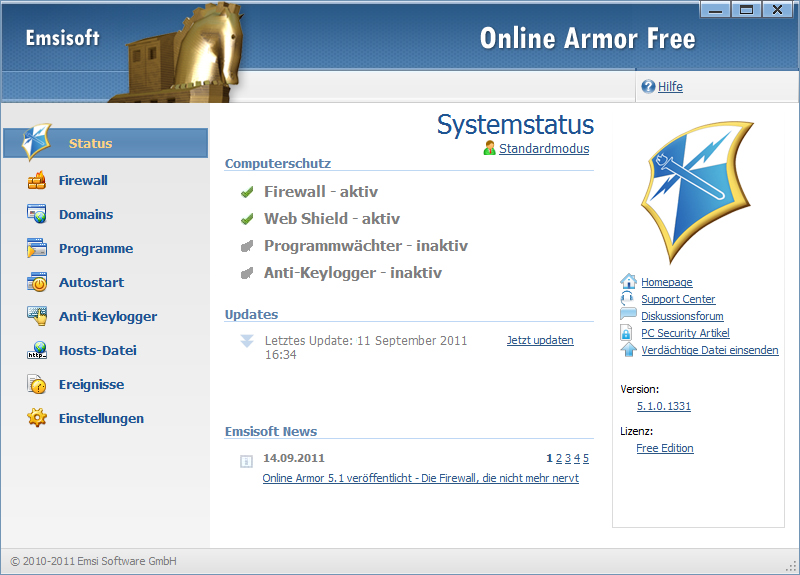Go to news page 2
Viewport: 800px width, 575px height.
pos(559,458)
